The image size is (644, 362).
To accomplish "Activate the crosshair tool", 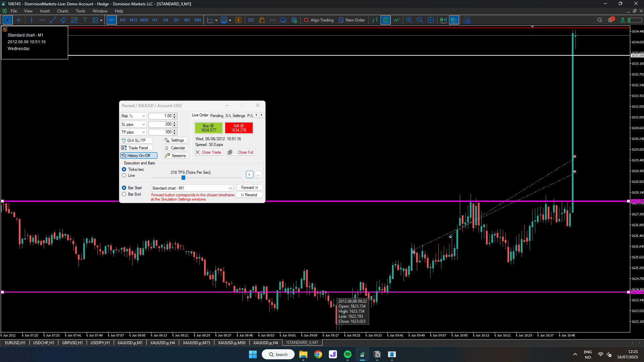I will pyautogui.click(x=18, y=20).
